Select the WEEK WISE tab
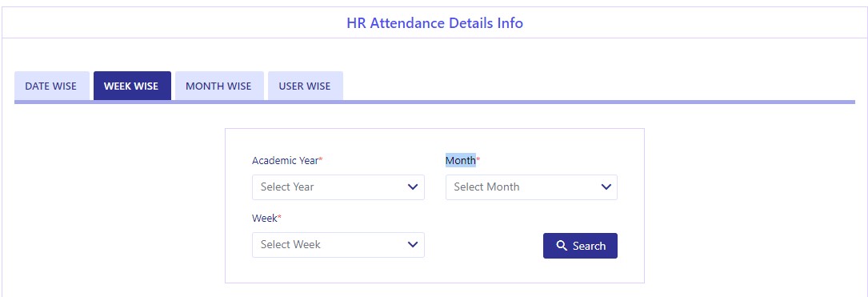 (132, 86)
